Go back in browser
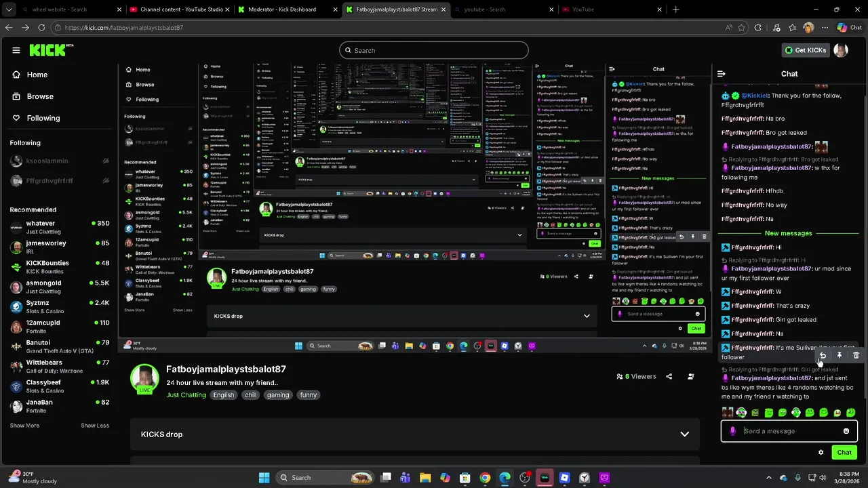868x488 pixels. point(9,28)
